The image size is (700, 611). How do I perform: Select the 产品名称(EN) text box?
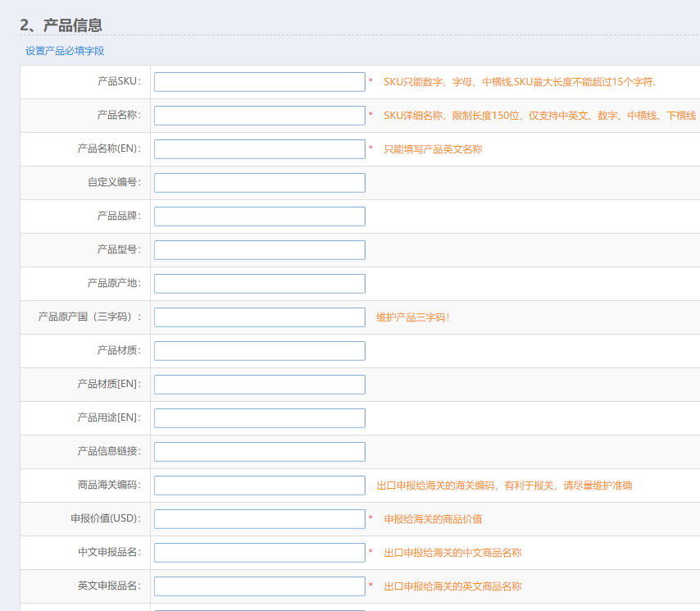pos(258,148)
